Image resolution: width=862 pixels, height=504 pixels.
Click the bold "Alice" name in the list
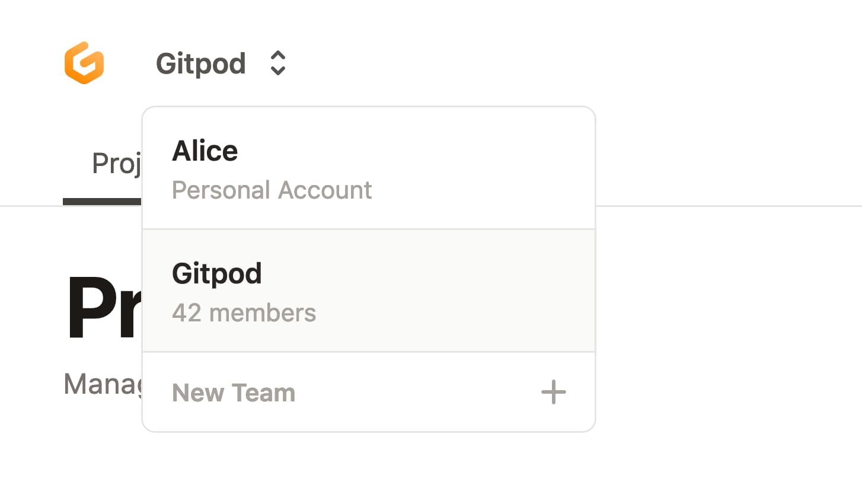(205, 151)
